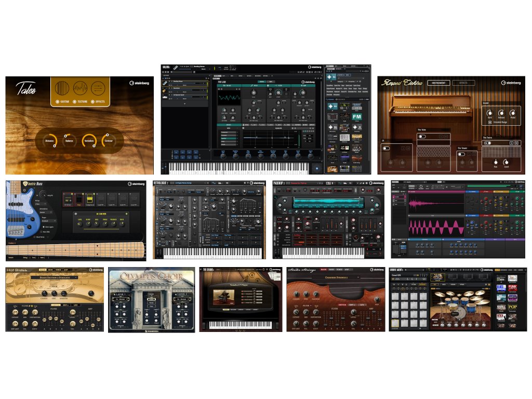Turn off The Twins amp in Amped Elektra
The height and width of the screenshot is (399, 532).
(487, 143)
